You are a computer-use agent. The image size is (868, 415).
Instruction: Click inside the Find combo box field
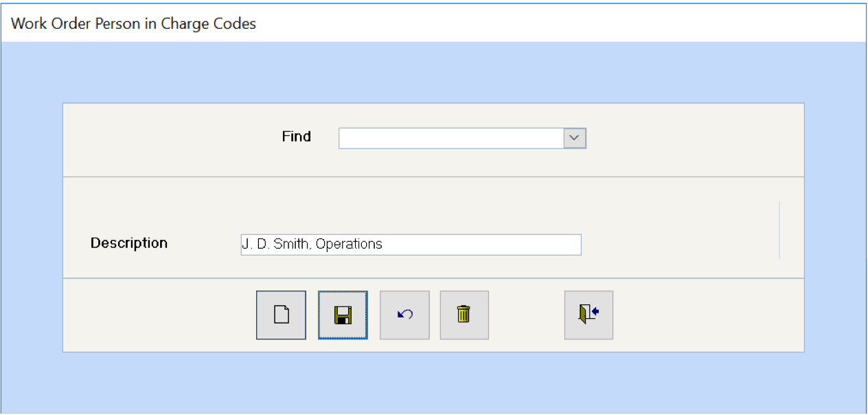coord(451,138)
